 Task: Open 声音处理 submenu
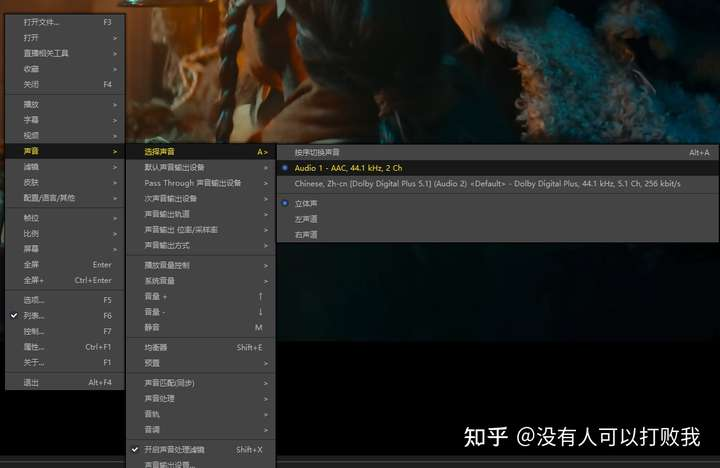tap(201, 398)
